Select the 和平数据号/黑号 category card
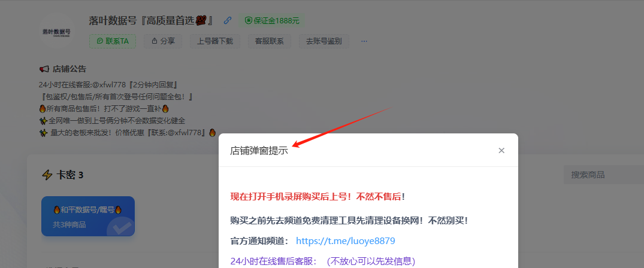The width and height of the screenshot is (644, 268). [87, 217]
